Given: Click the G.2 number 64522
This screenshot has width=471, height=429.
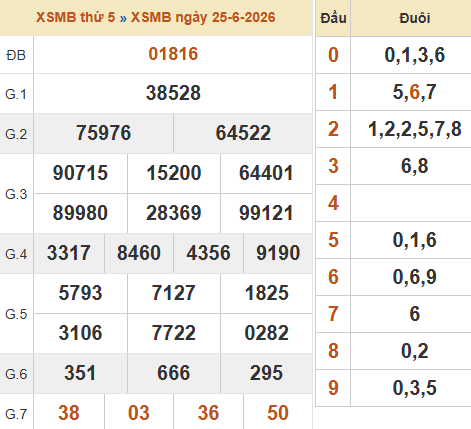Looking at the screenshot, I should point(243,133).
